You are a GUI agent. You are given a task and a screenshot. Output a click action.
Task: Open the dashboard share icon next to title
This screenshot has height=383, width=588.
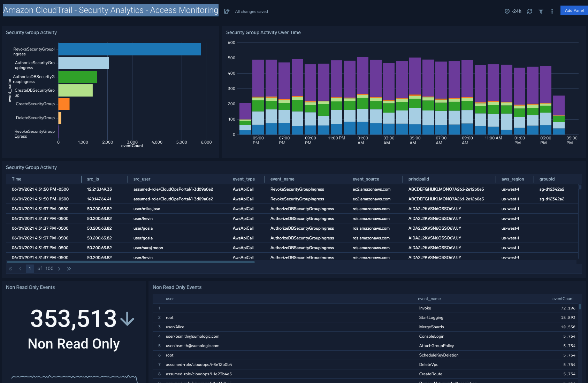tap(226, 11)
